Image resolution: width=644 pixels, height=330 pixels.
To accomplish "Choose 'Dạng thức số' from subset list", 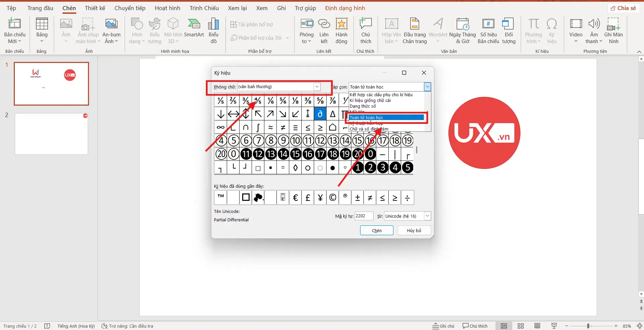I will click(363, 106).
